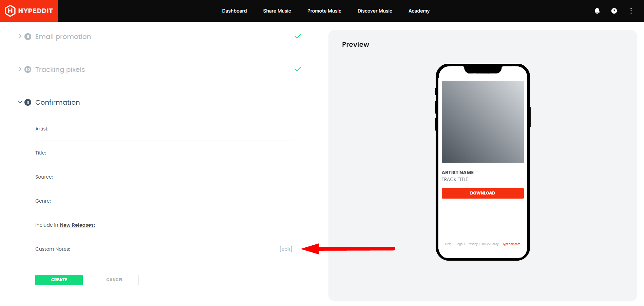Collapse the Confirmation section
The image size is (644, 306).
tap(20, 102)
